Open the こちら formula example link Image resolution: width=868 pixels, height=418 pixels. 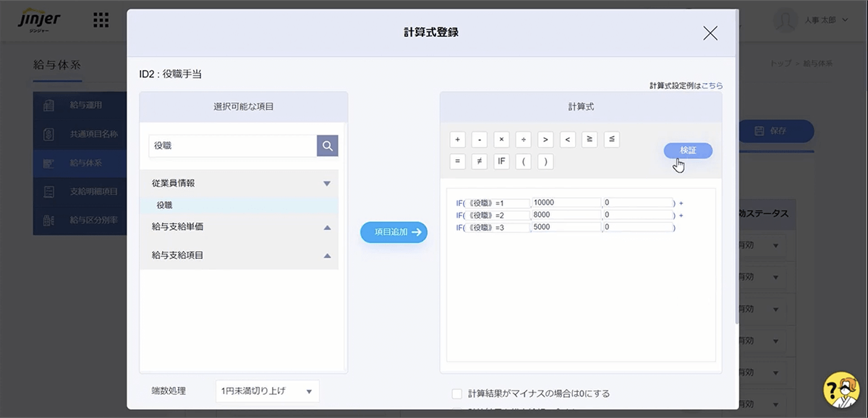coord(712,85)
